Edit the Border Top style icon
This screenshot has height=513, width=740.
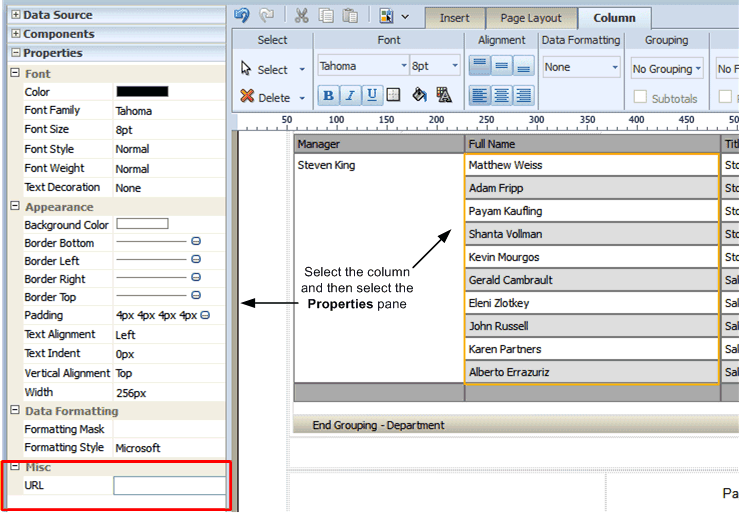[x=196, y=295]
